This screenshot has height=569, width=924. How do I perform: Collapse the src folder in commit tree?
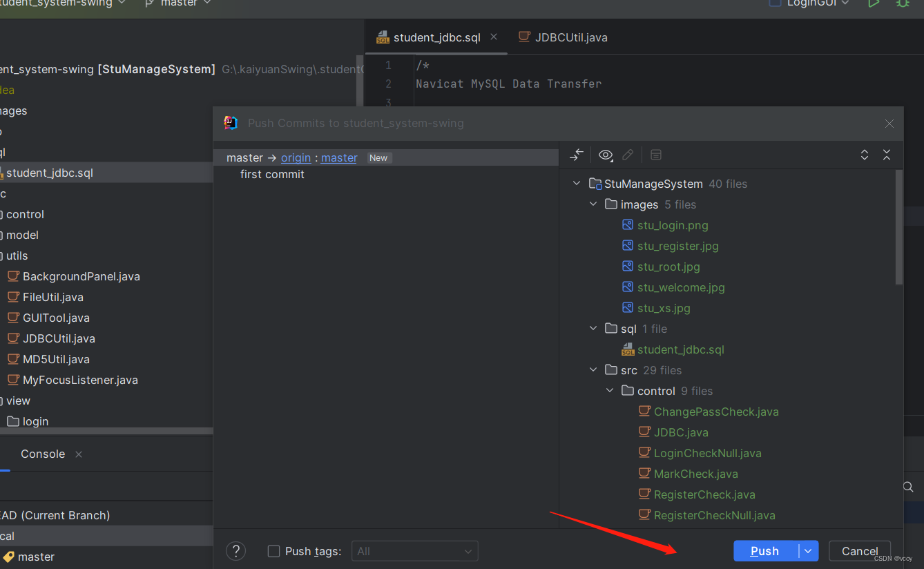(593, 370)
